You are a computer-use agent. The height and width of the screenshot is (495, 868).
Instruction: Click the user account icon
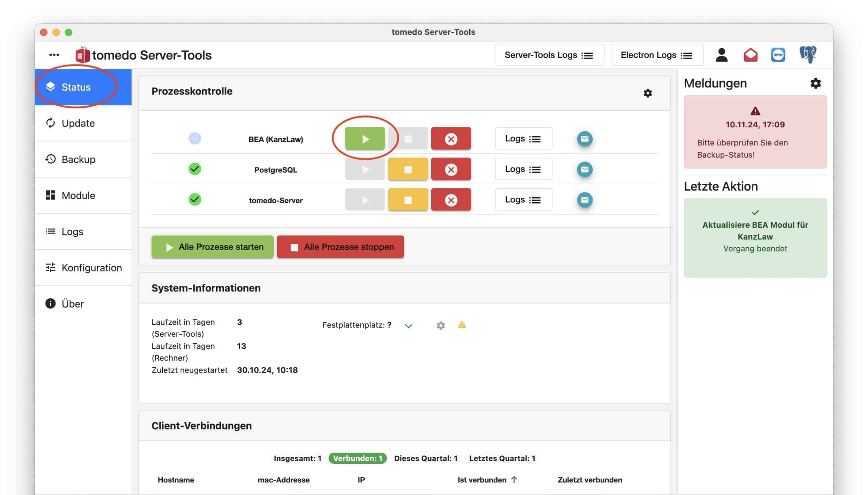pyautogui.click(x=721, y=55)
